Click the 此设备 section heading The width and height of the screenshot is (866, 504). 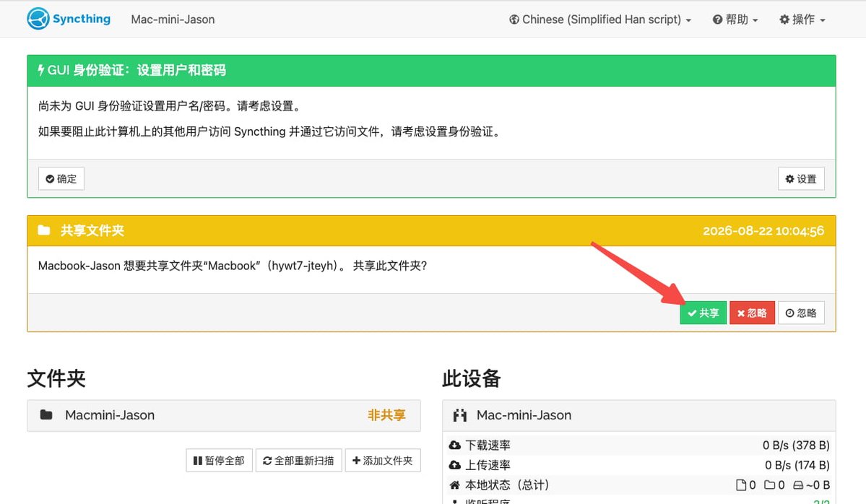[472, 378]
